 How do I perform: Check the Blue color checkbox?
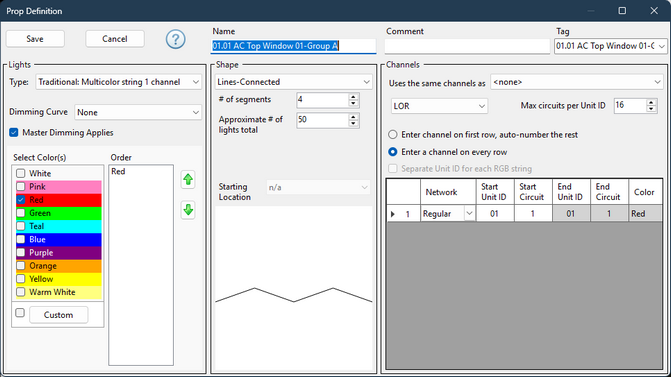click(21, 239)
